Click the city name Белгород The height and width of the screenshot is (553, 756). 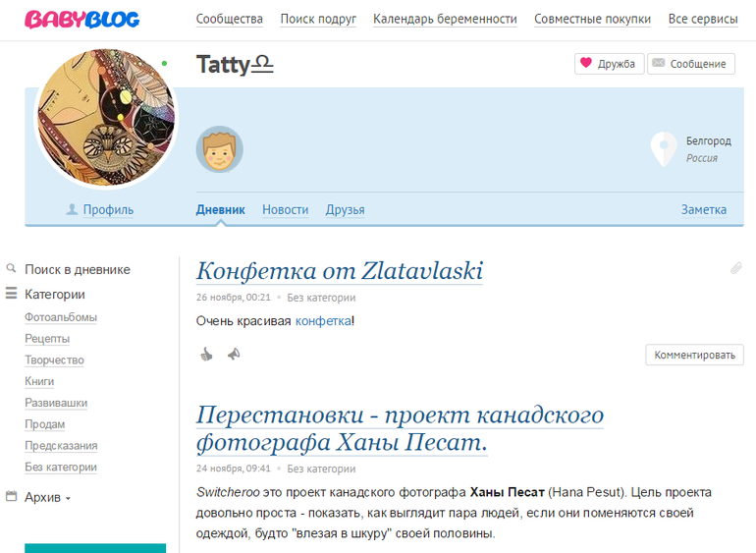pos(709,140)
